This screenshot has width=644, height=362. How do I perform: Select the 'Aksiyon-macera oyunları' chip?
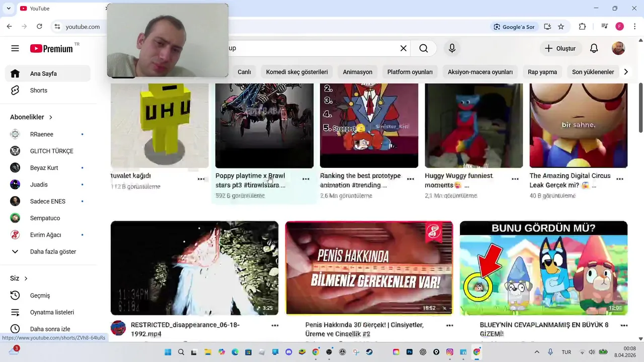pyautogui.click(x=480, y=72)
